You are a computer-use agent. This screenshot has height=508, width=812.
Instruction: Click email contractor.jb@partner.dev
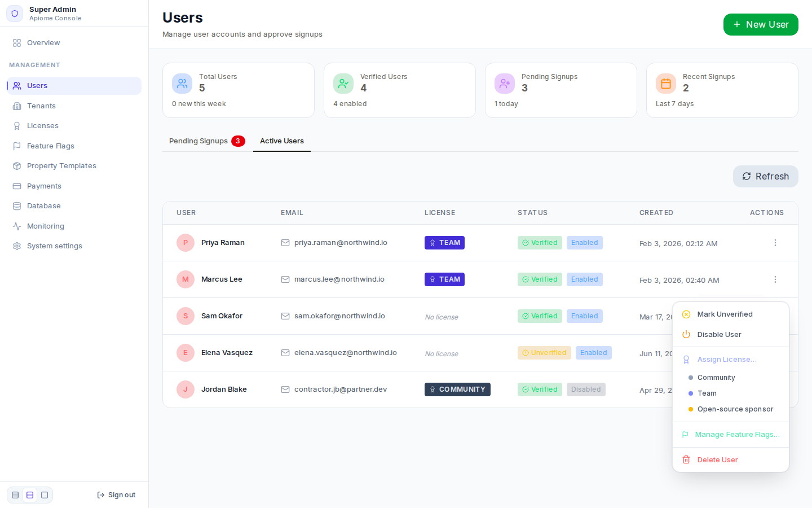point(341,389)
